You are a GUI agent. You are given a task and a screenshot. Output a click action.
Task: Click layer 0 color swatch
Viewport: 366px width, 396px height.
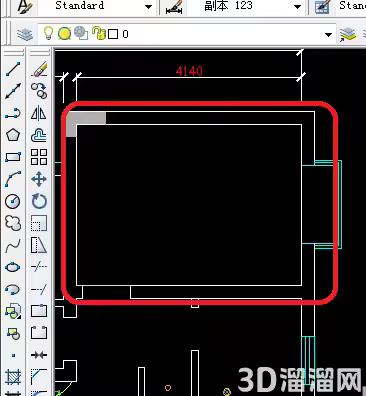pos(113,34)
